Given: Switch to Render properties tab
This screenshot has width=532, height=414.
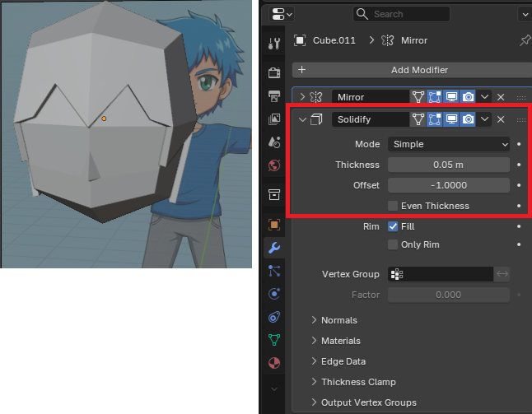Looking at the screenshot, I should [274, 72].
